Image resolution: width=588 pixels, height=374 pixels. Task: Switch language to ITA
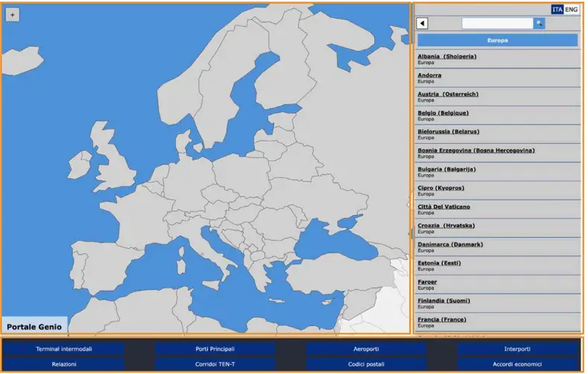pos(557,10)
